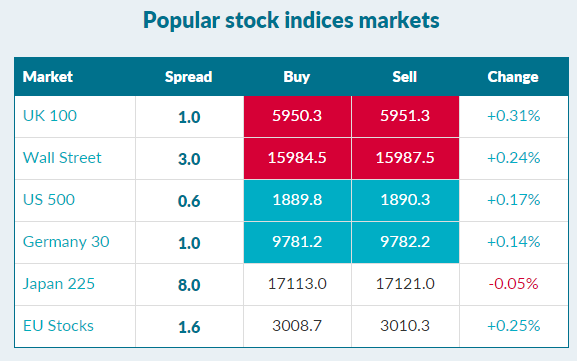
Task: Click US 500 sell price 1890.3
Action: [x=405, y=201]
